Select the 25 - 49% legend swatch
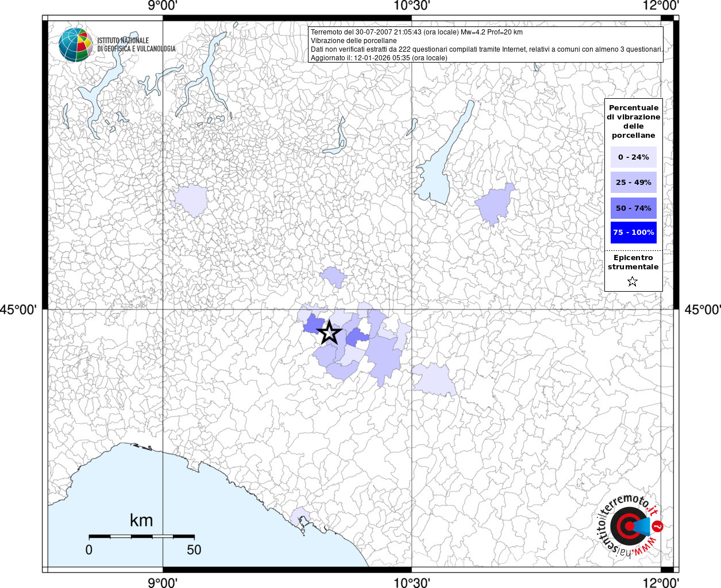This screenshot has height=588, width=721. (633, 182)
